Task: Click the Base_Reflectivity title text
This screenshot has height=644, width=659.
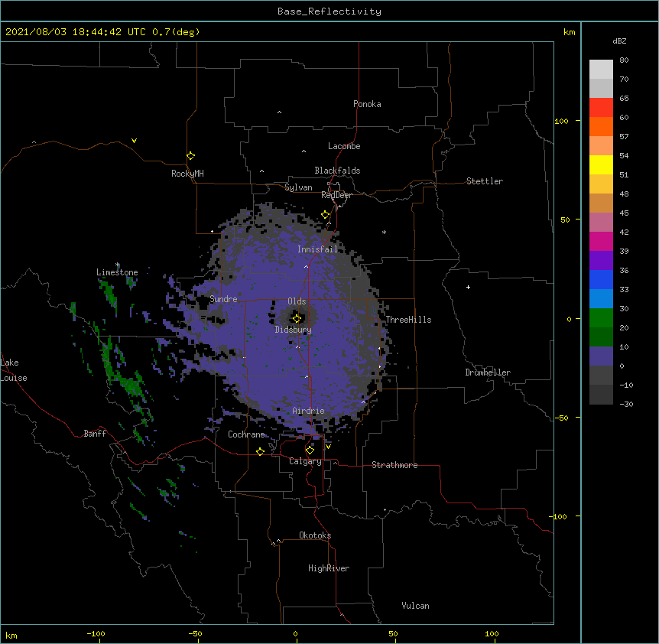Action: 329,11
